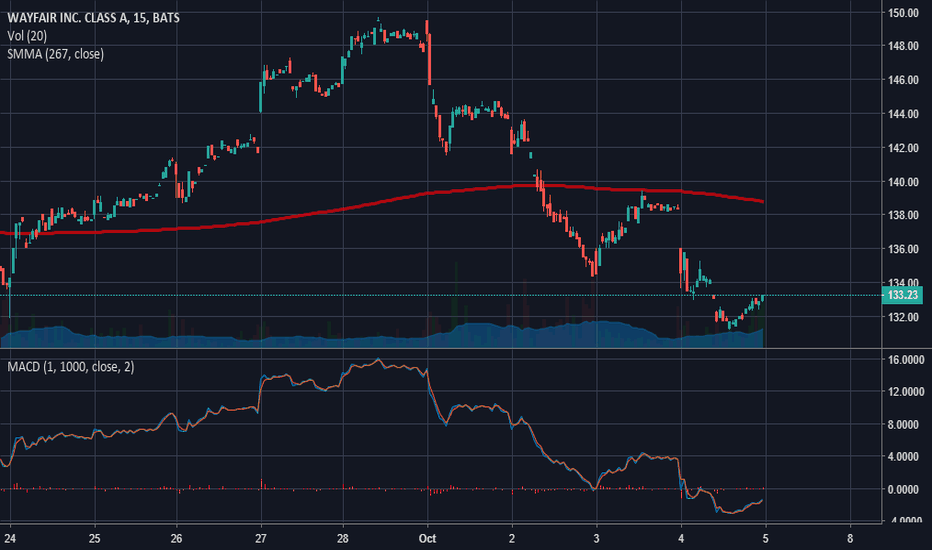Select the Oct label on the time axis
This screenshot has width=932, height=550.
tap(427, 538)
